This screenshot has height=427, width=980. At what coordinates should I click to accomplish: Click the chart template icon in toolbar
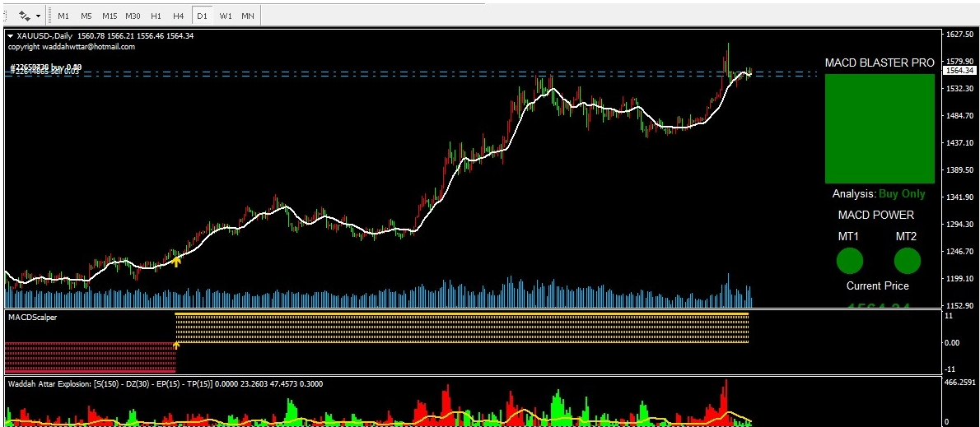coord(24,16)
